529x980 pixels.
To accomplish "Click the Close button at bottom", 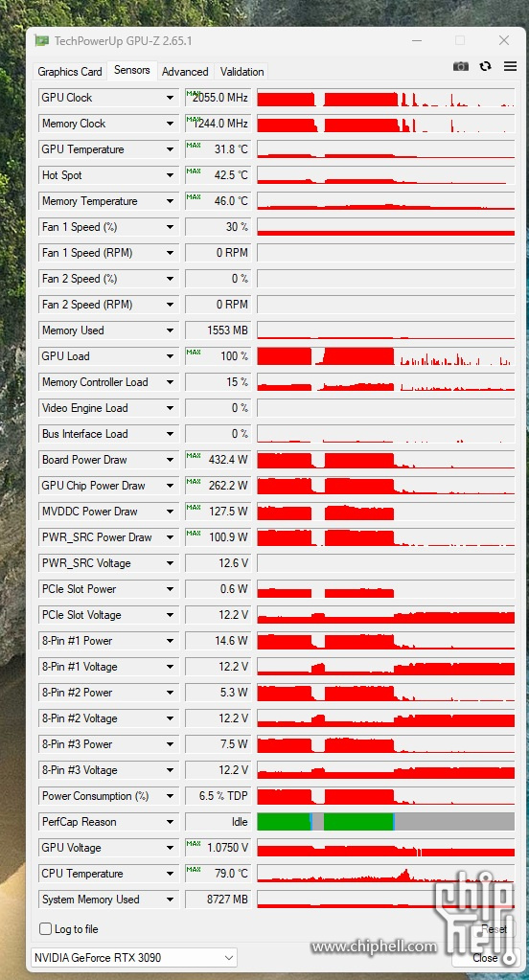I will (x=485, y=958).
